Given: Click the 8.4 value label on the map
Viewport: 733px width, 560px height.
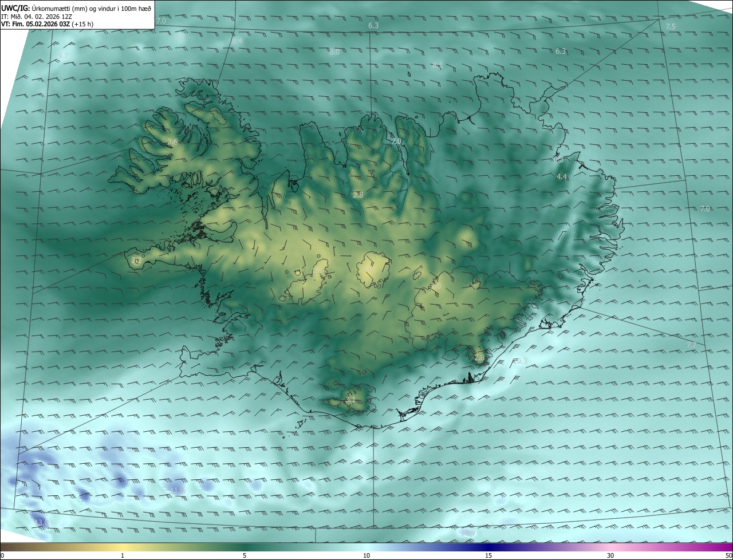Looking at the screenshot, I should [237, 41].
